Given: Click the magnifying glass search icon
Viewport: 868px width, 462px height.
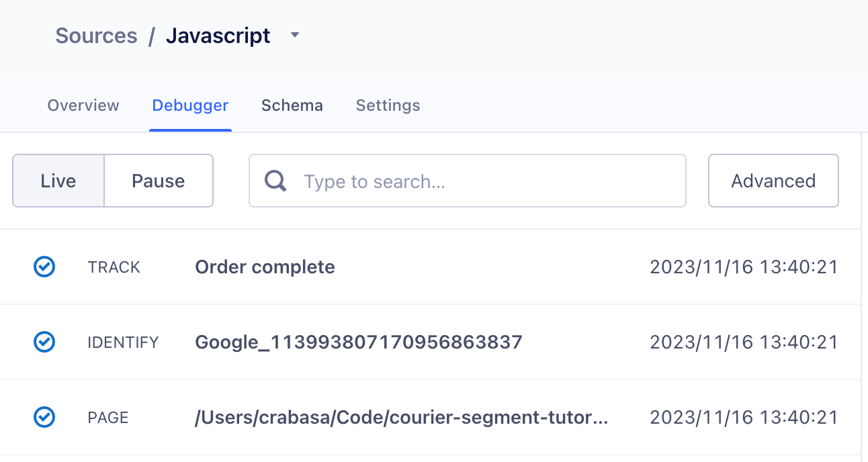Looking at the screenshot, I should tap(275, 181).
